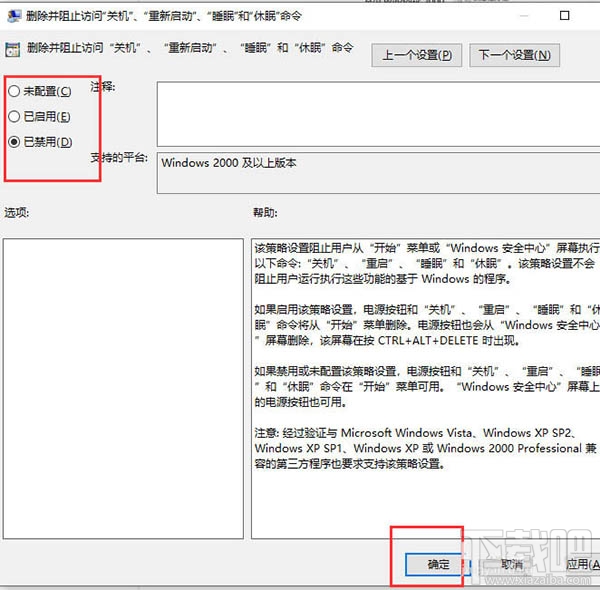This screenshot has height=590, width=600.
Task: Click the title bar policy icon
Action: point(14,16)
